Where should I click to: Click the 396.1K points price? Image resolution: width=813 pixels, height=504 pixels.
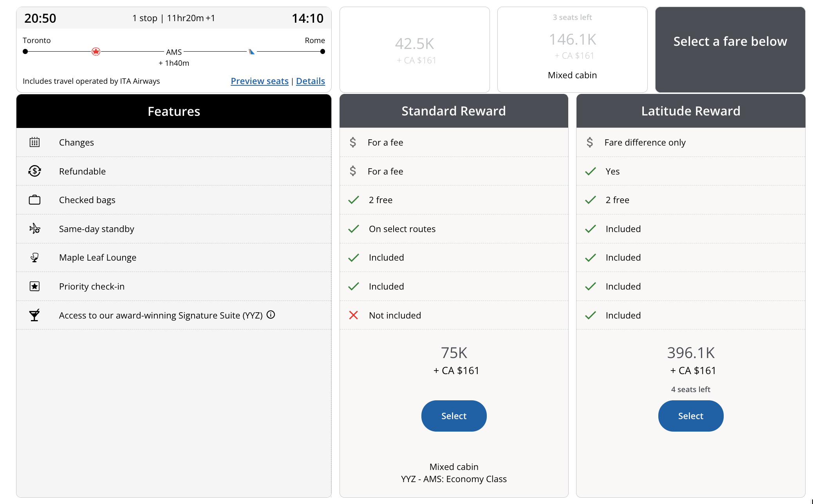(691, 353)
